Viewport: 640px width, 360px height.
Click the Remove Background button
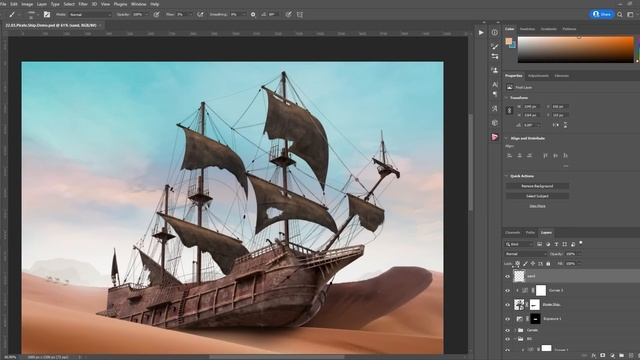click(537, 186)
